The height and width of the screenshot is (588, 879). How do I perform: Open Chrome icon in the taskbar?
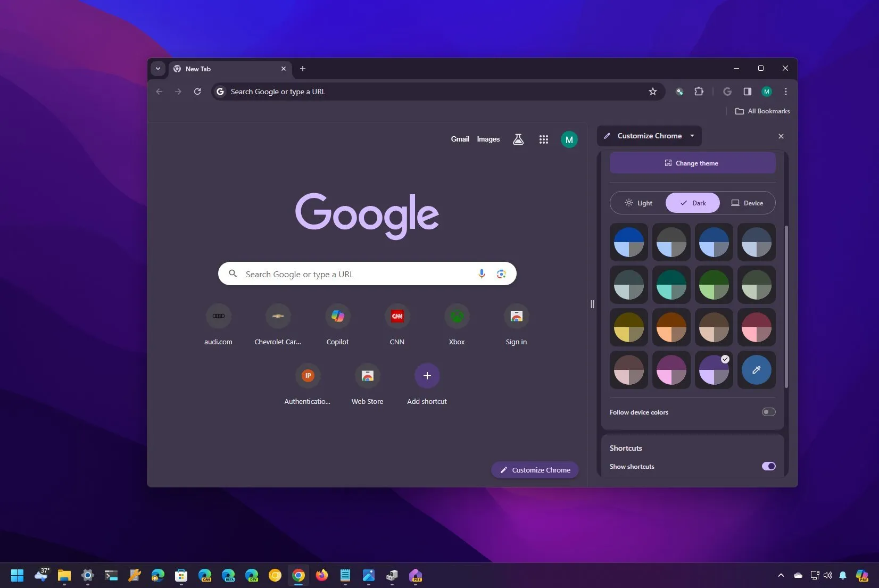click(298, 575)
